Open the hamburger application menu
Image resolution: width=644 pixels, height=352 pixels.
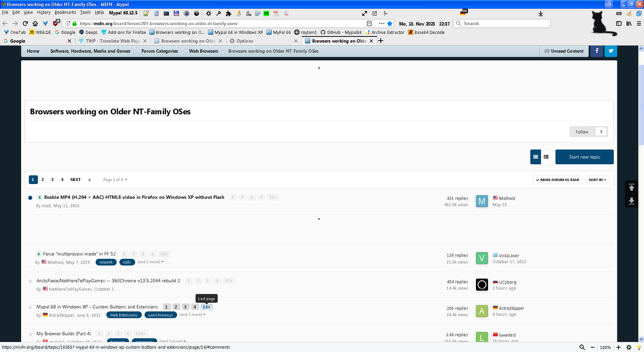click(x=639, y=24)
